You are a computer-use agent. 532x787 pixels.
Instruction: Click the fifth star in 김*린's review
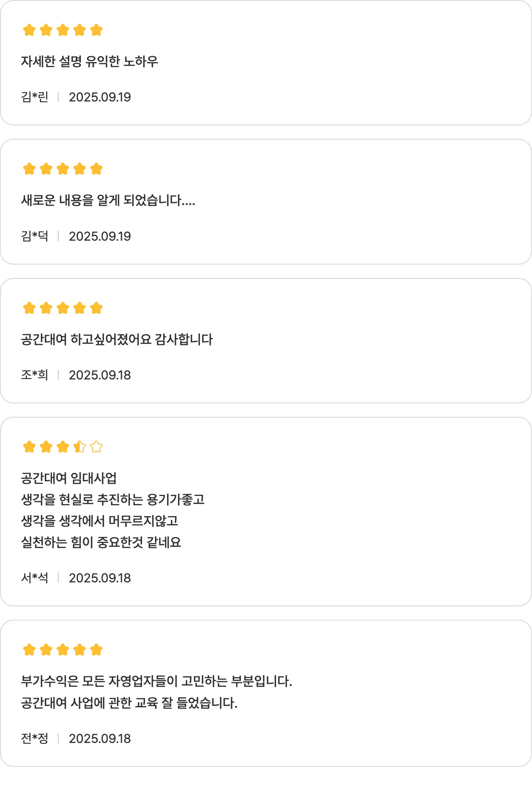tap(96, 30)
